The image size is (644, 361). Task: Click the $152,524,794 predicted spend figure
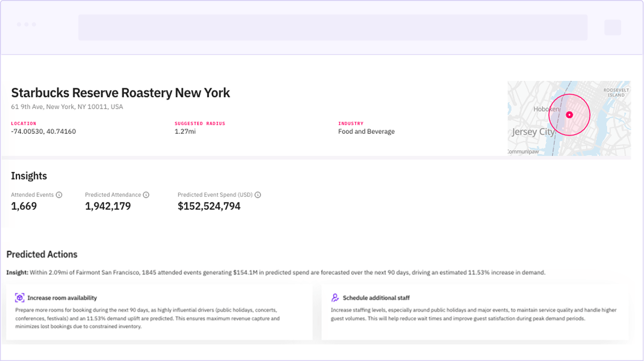[x=209, y=206]
